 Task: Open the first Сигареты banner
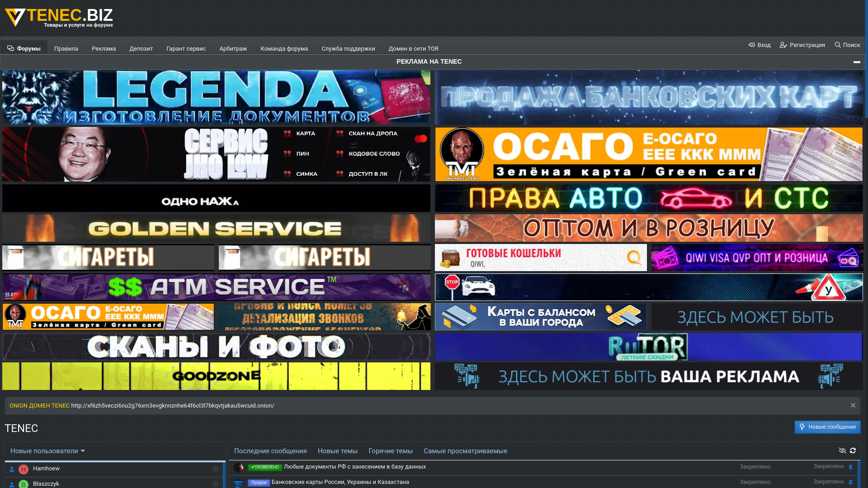point(108,257)
